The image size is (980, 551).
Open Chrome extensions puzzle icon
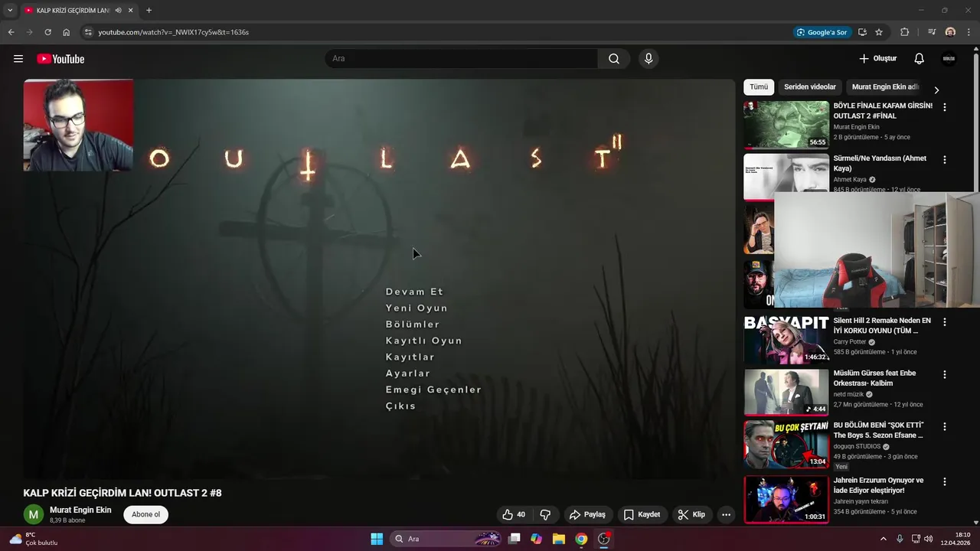click(904, 32)
